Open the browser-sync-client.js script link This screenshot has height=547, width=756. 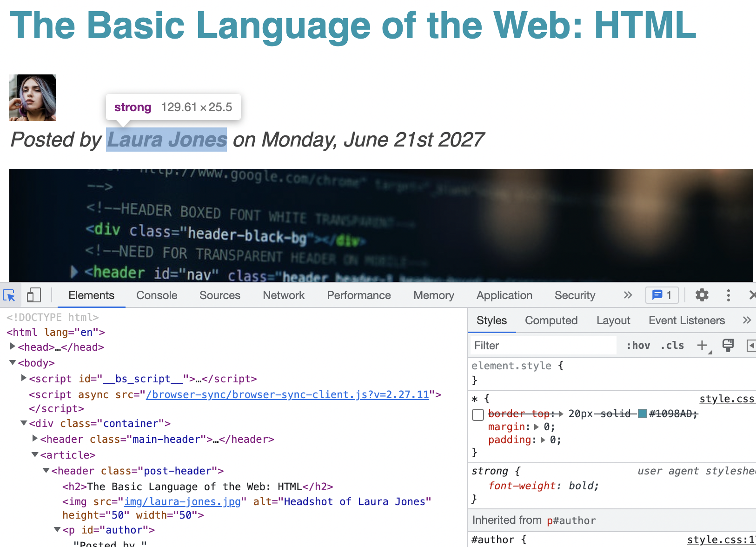pos(287,394)
